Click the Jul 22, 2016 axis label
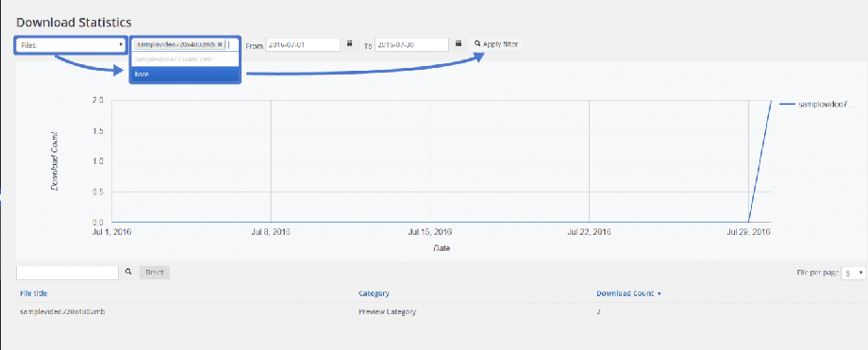This screenshot has width=868, height=350. 589,232
